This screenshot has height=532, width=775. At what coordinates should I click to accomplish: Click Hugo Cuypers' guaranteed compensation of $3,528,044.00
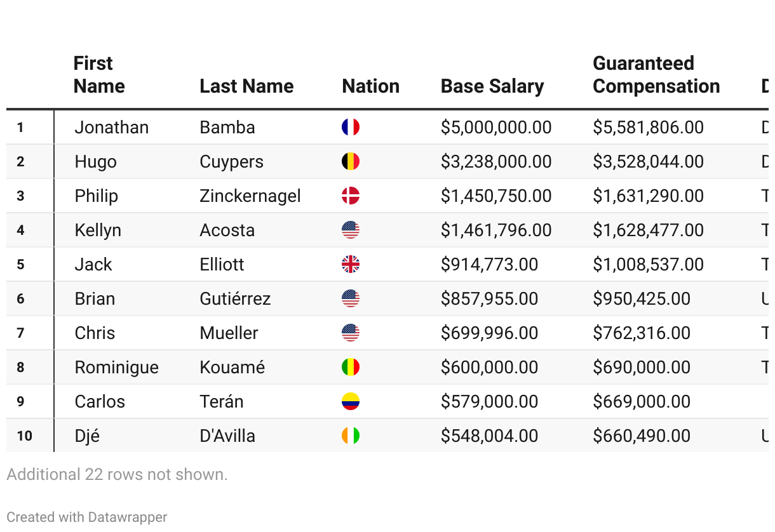(x=648, y=162)
